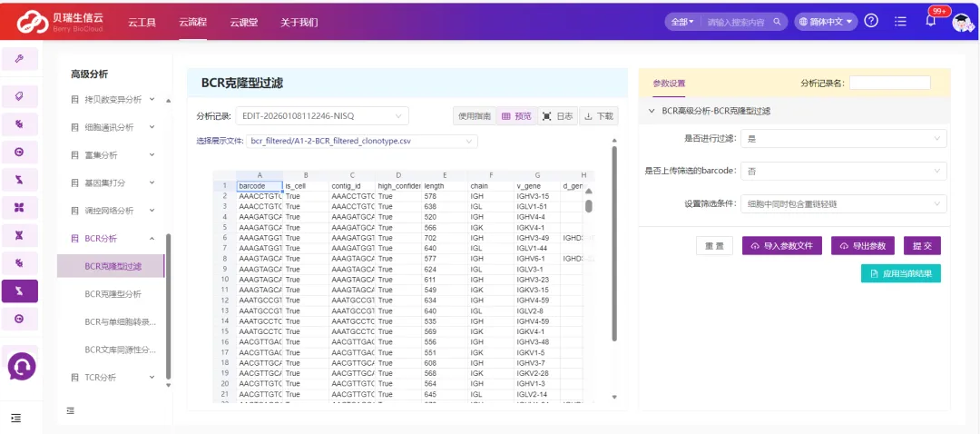980x434 pixels.
Task: Expand the left icon sidebar via indent icon
Action: coord(15,418)
